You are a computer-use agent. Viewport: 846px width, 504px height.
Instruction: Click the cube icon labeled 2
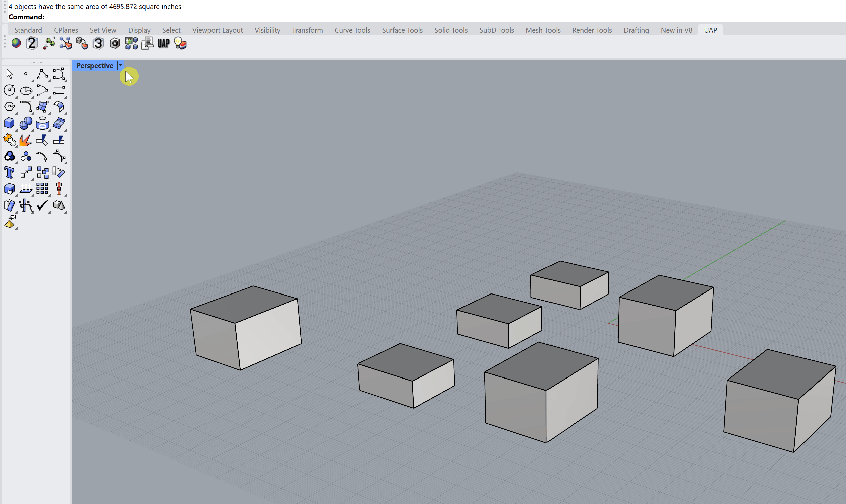point(32,44)
